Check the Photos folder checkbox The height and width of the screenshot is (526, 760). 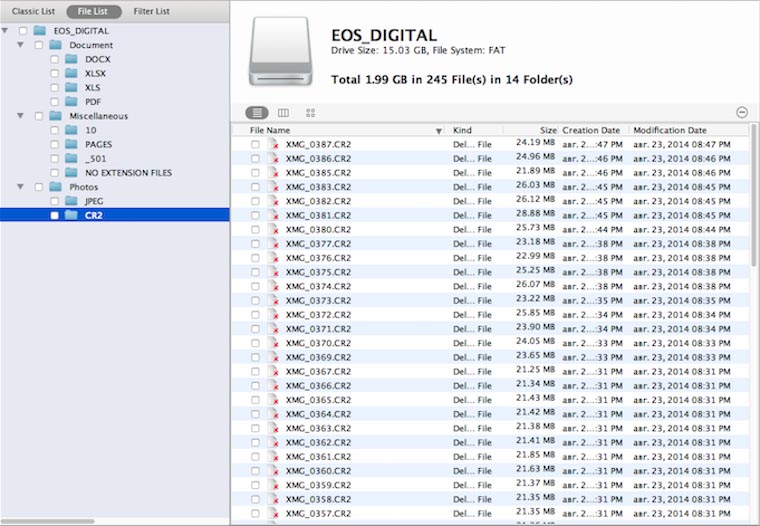click(x=39, y=187)
